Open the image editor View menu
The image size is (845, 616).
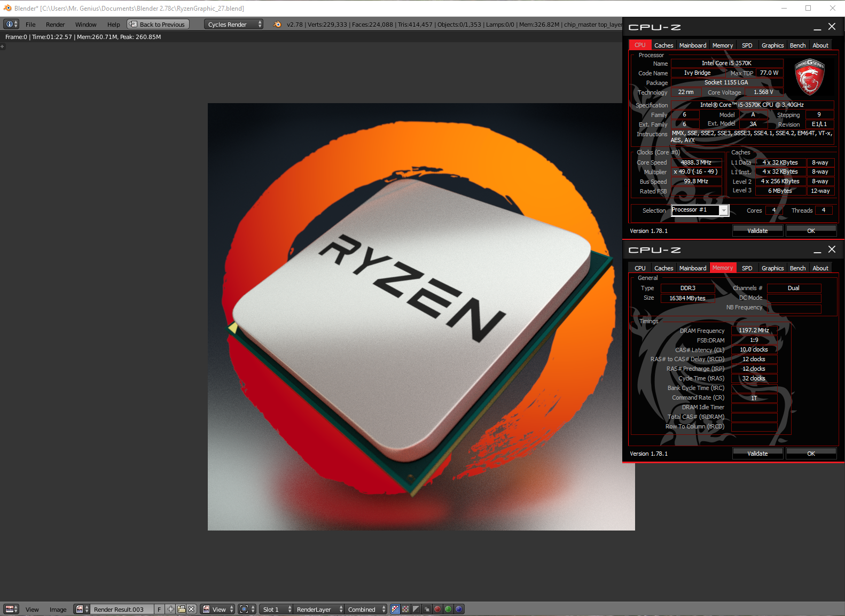coord(32,610)
